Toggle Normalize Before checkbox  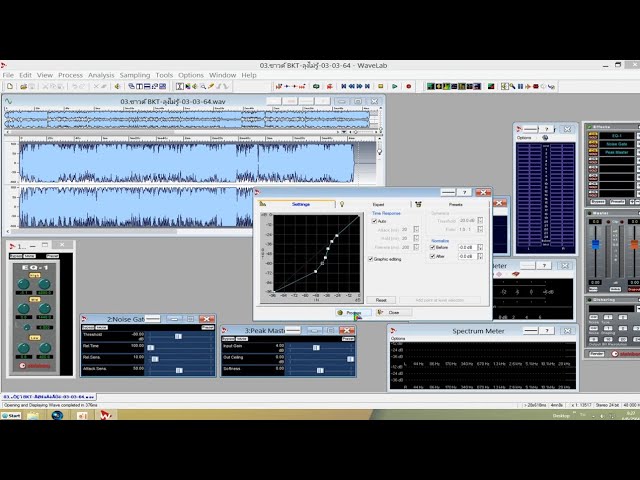tap(432, 247)
